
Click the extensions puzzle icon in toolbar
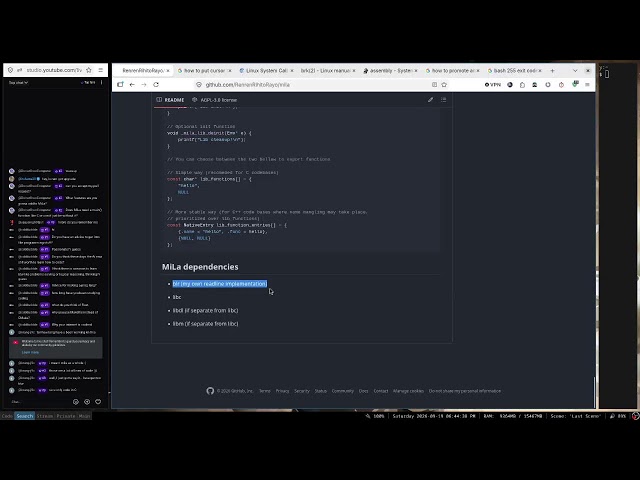522,84
